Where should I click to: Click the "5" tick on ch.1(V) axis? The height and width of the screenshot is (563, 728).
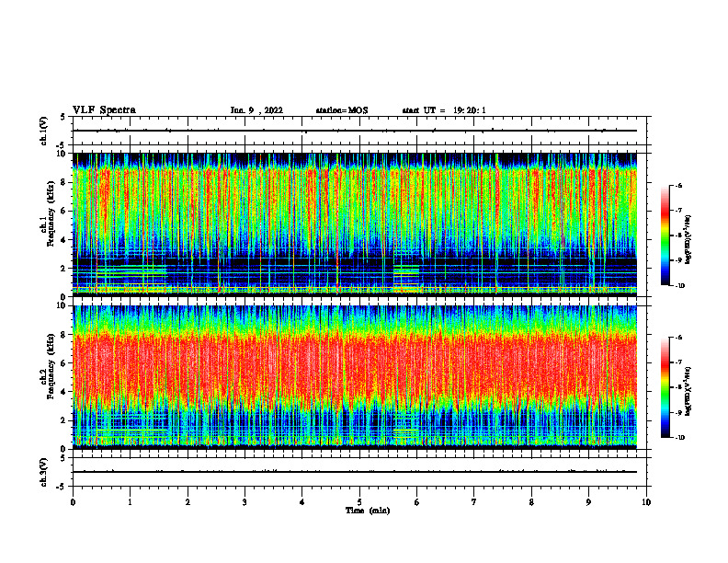63,117
